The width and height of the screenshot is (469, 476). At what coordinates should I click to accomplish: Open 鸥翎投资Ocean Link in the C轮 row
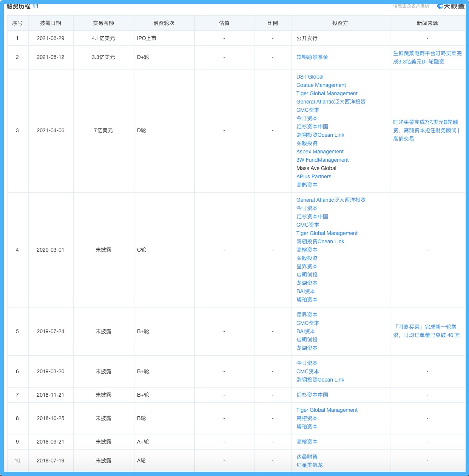pyautogui.click(x=320, y=241)
